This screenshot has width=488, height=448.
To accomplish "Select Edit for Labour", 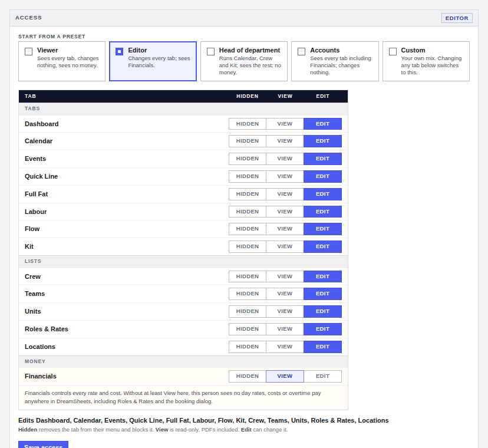I will click(x=322, y=212).
